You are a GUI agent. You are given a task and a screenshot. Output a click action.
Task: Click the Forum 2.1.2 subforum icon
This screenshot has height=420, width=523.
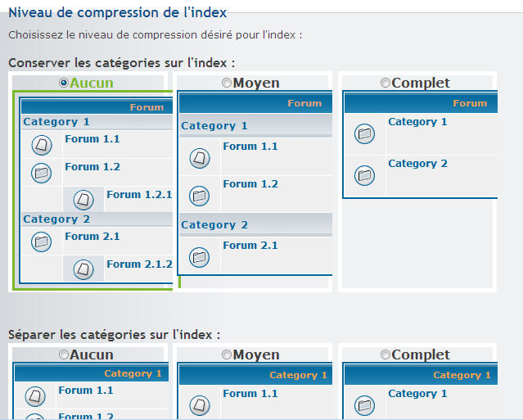coord(83,269)
